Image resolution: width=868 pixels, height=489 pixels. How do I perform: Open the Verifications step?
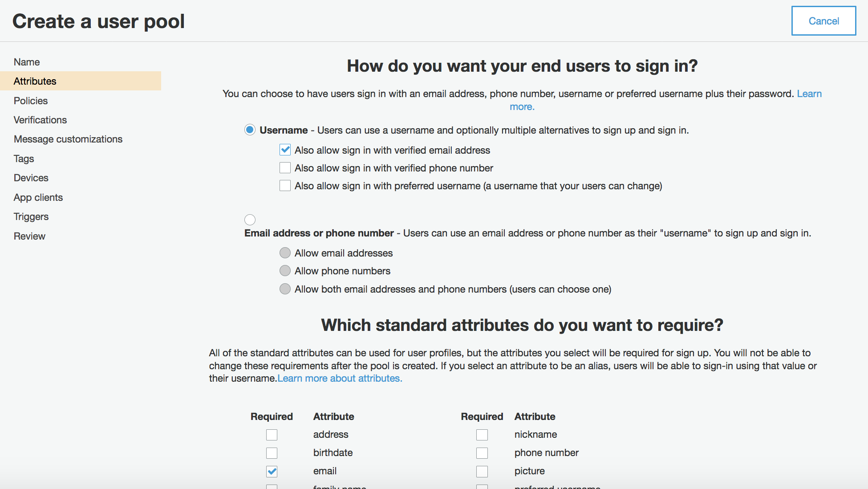tap(40, 120)
